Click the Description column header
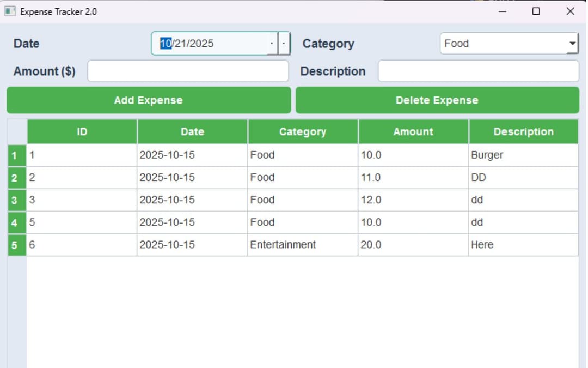The height and width of the screenshot is (368, 588). [524, 131]
